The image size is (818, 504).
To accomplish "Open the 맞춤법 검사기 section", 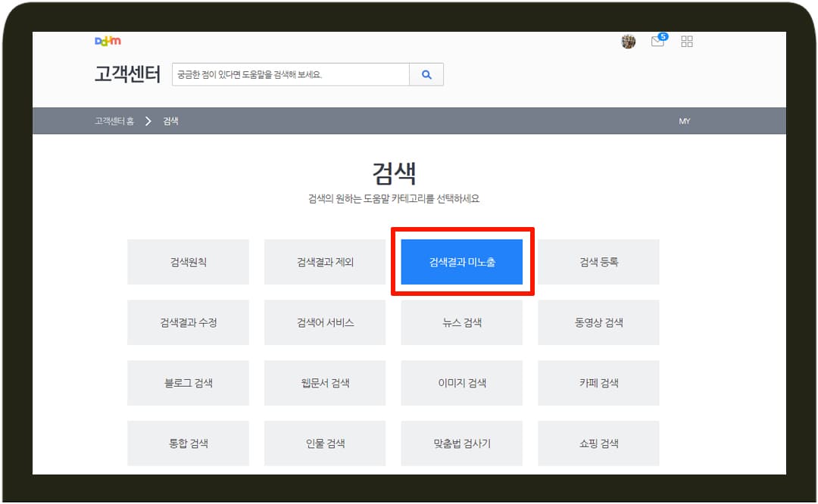I will (x=461, y=443).
